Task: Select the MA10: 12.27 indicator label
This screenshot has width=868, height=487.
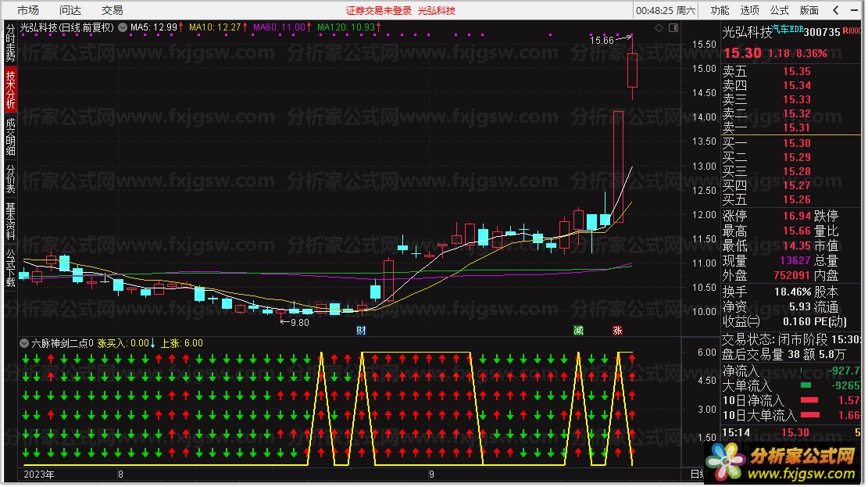Action: [214, 27]
